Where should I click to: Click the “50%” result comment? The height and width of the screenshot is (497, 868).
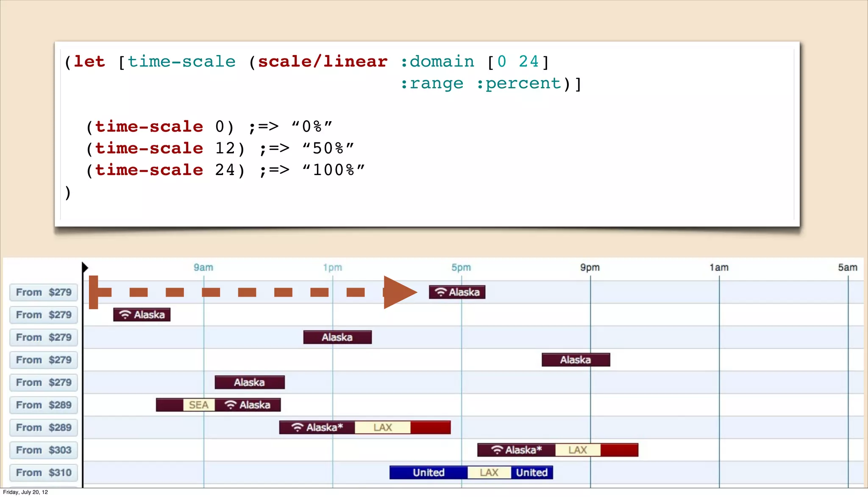tap(328, 148)
